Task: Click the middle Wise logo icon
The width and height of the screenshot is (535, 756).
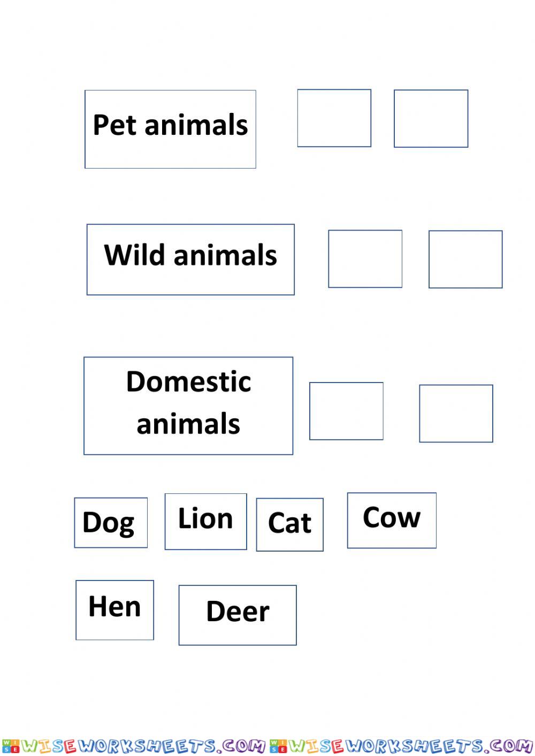Action: tap(278, 746)
